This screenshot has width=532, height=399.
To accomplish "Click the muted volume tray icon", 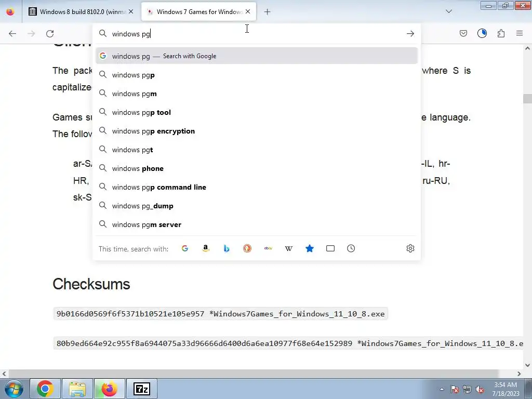I will [x=480, y=389].
